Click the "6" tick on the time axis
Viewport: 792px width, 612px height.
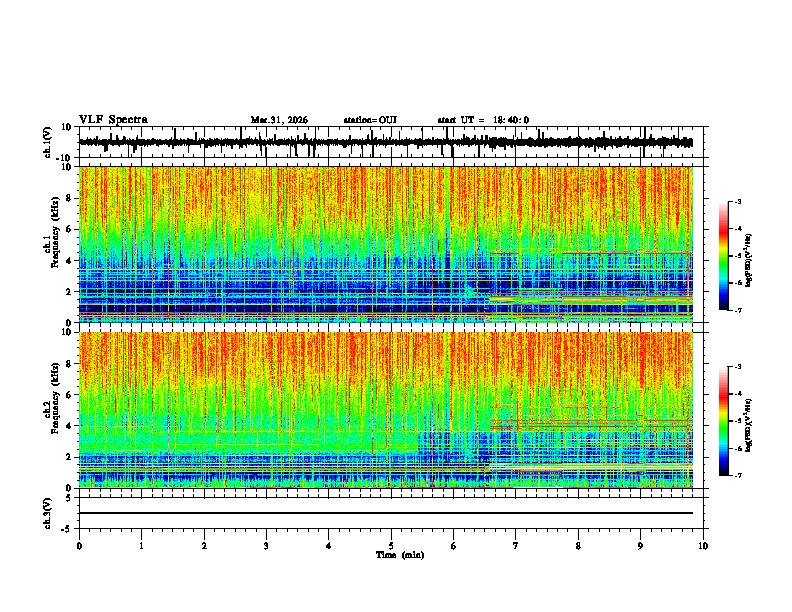(x=454, y=546)
